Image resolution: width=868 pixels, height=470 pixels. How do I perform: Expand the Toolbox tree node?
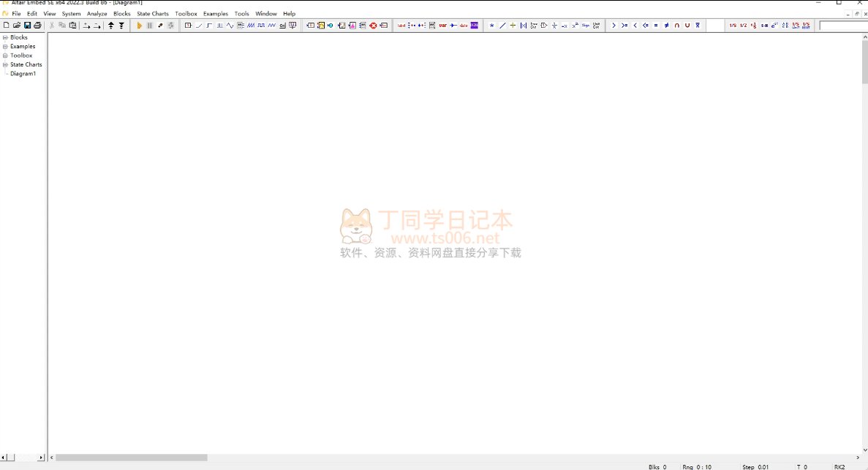click(x=5, y=56)
